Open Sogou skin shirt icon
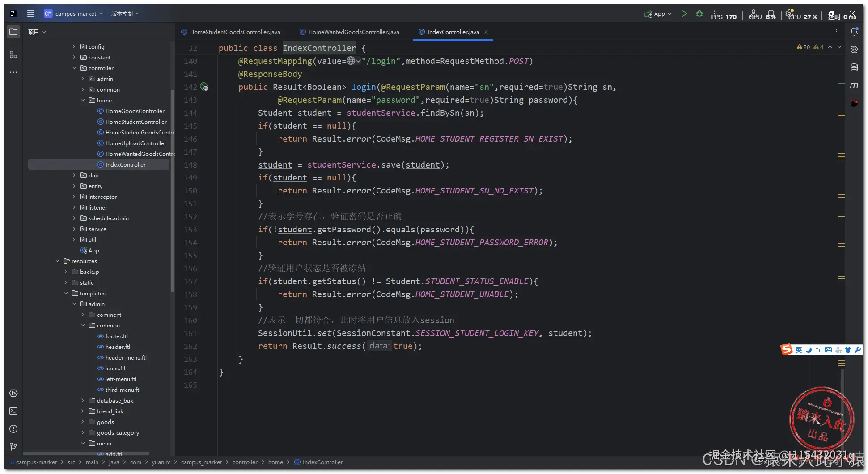The image size is (868, 474). pyautogui.click(x=848, y=350)
